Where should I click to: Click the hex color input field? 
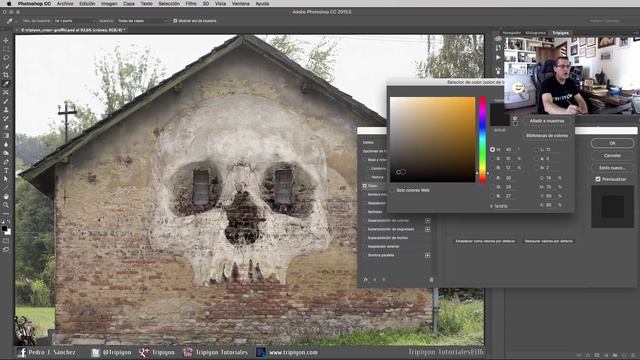[x=506, y=206]
